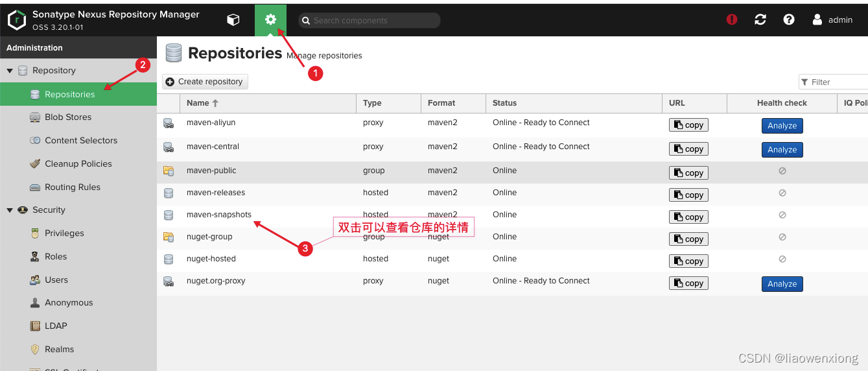This screenshot has height=371, width=868.
Task: Collapse the Repository tree section
Action: point(10,71)
